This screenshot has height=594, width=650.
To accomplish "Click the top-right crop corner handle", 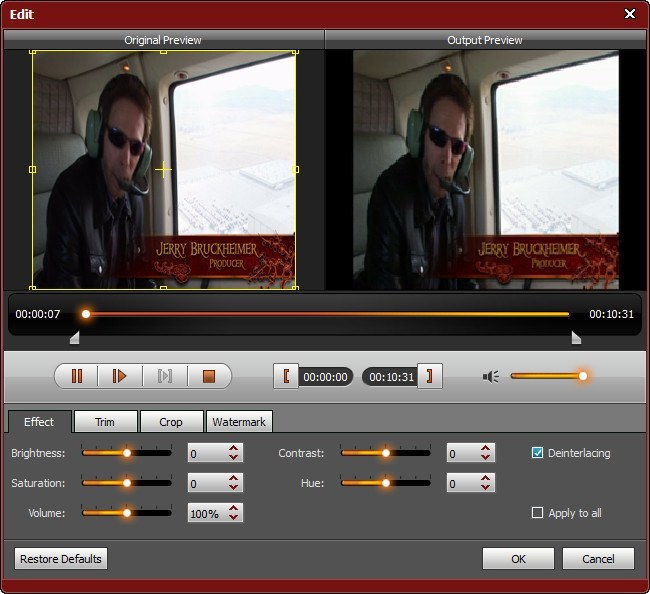I will pos(295,52).
